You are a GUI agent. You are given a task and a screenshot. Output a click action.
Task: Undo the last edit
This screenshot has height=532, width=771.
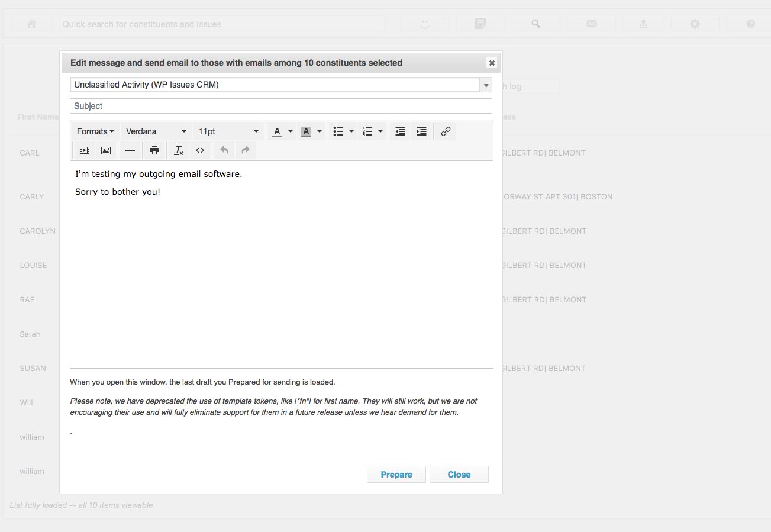click(x=224, y=150)
